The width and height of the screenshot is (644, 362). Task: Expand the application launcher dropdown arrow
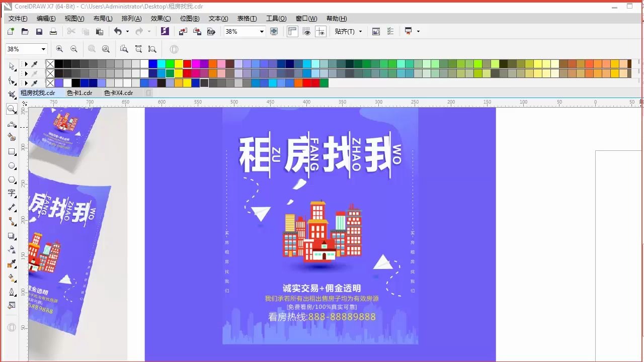coord(418,31)
